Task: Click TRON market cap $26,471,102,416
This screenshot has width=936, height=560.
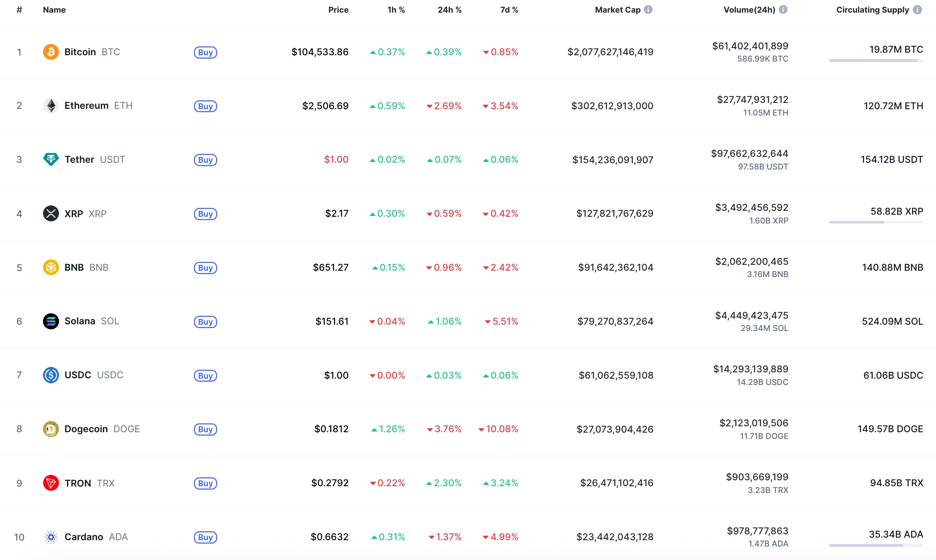Action: [x=617, y=483]
